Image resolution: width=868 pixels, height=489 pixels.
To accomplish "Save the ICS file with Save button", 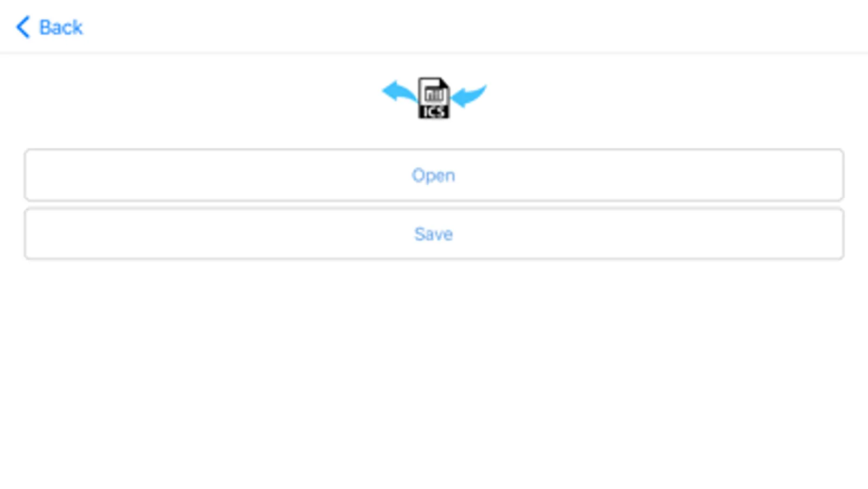I will [x=434, y=234].
